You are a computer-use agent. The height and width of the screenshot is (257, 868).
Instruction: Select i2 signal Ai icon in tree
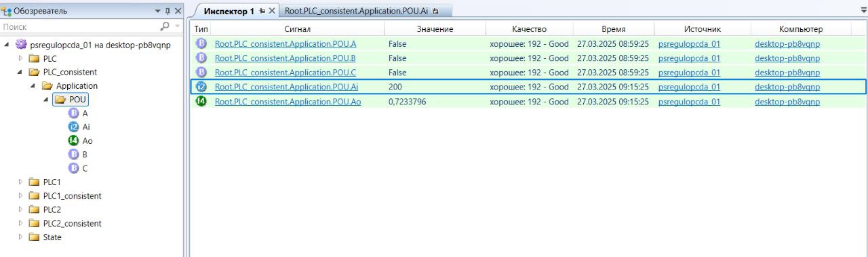click(74, 127)
